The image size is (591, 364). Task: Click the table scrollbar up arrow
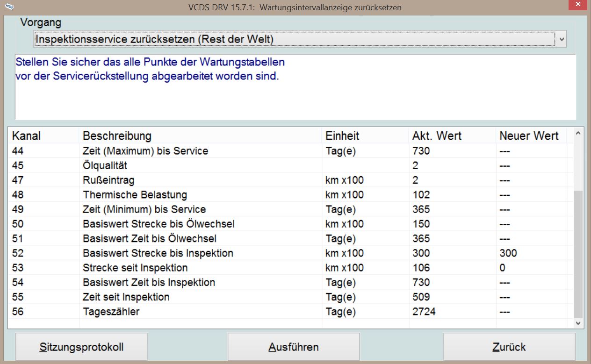[x=578, y=134]
